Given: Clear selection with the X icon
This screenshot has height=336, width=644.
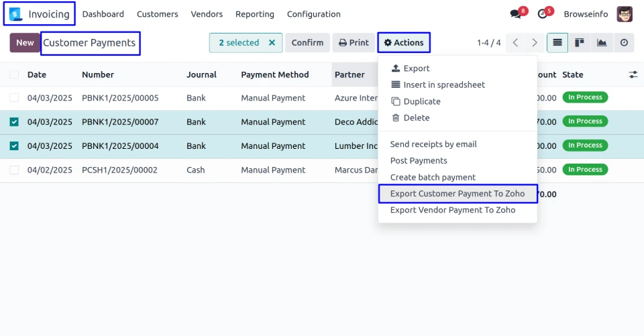Looking at the screenshot, I should (x=272, y=43).
